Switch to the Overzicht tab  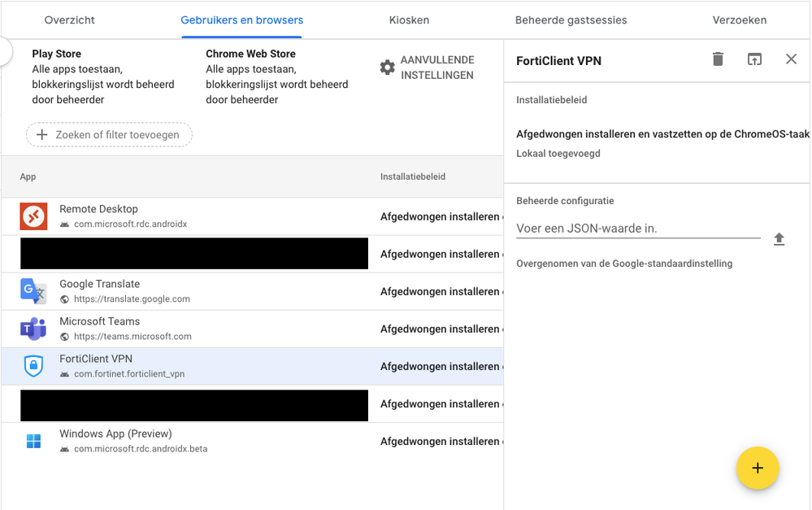pos(70,20)
